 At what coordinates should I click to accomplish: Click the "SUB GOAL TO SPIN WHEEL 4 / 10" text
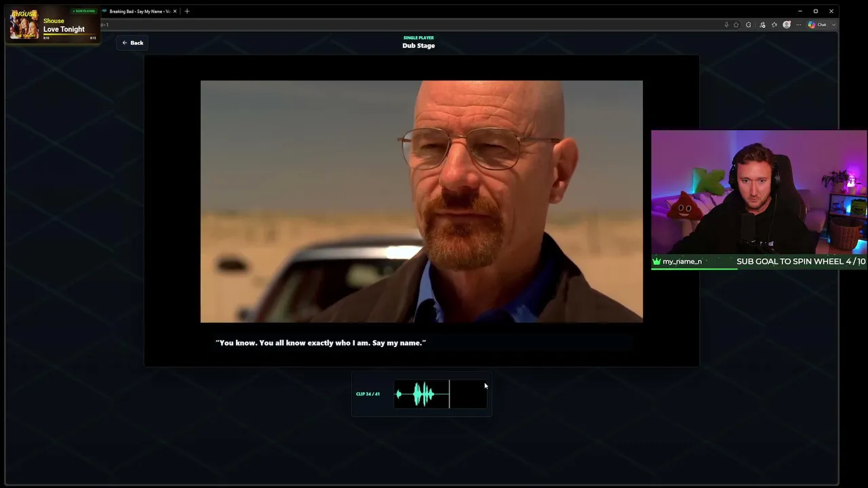click(801, 262)
